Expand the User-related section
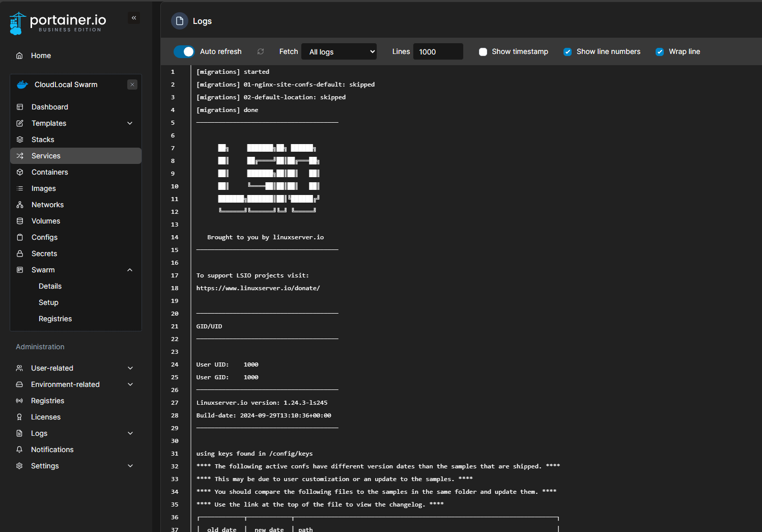Image resolution: width=762 pixels, height=532 pixels. [130, 368]
